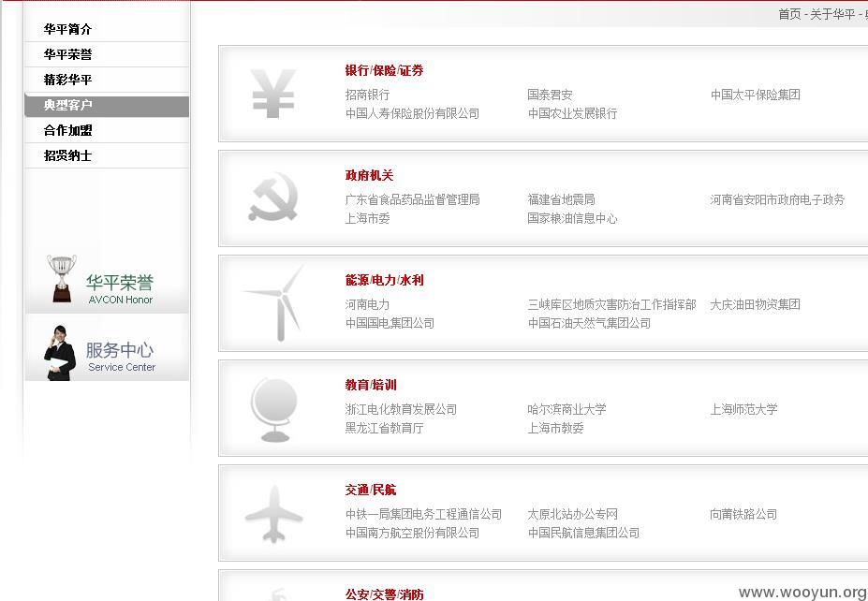Click 福建省地震局
The width and height of the screenshot is (868, 601).
coord(561,199)
